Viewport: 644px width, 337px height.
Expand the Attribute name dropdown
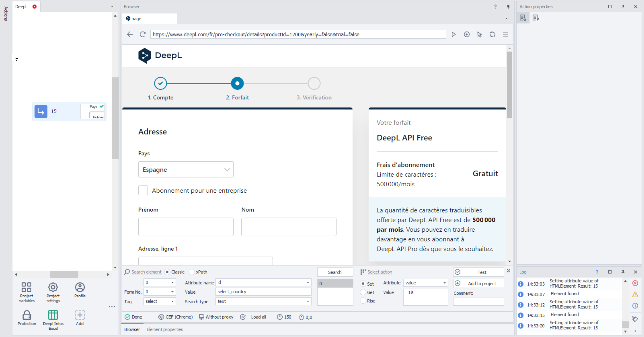click(308, 283)
